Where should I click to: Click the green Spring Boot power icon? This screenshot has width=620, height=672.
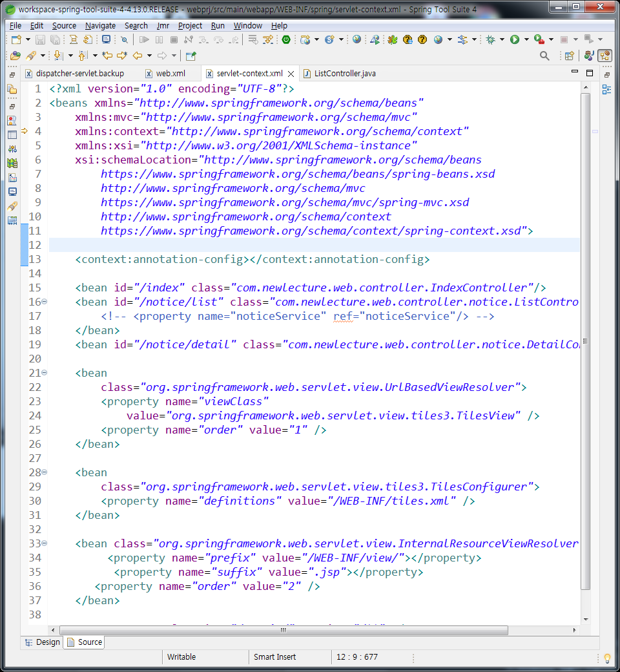(286, 40)
